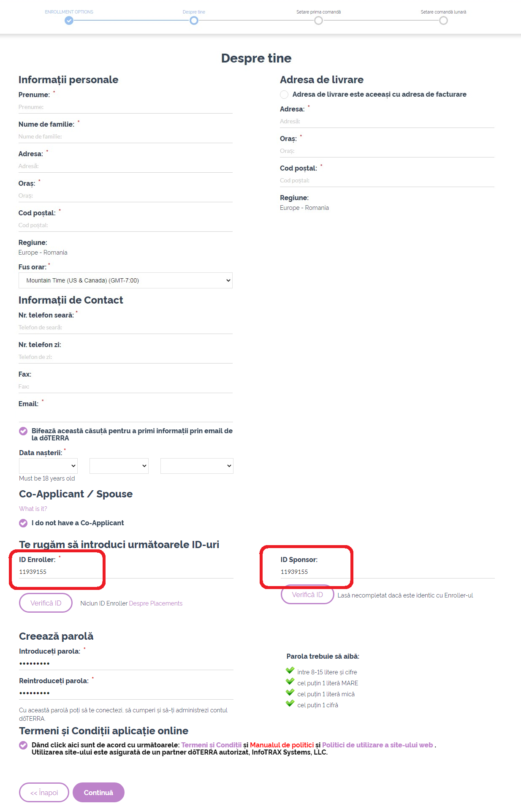The width and height of the screenshot is (521, 812).
Task: Click the What is it? link
Action: pyautogui.click(x=33, y=509)
